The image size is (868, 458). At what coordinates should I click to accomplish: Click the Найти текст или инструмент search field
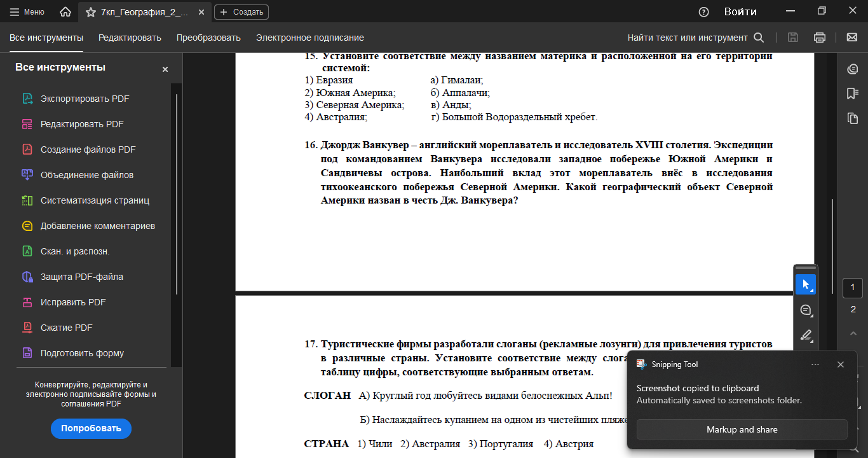[x=696, y=38]
